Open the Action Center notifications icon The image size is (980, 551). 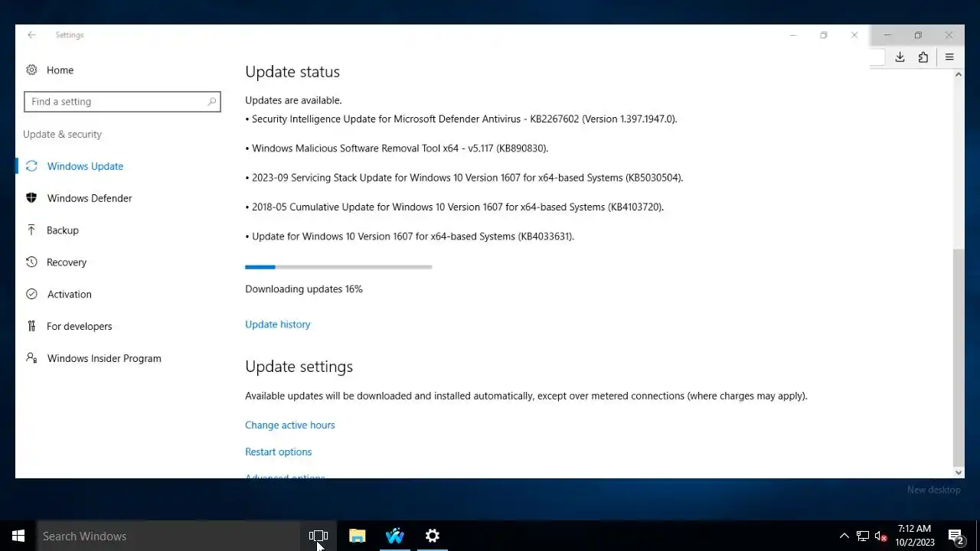[955, 536]
